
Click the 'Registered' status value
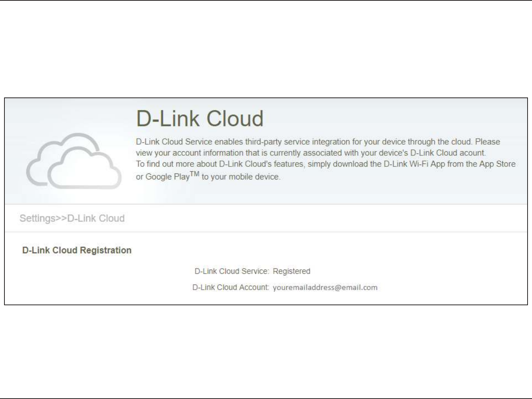[291, 271]
